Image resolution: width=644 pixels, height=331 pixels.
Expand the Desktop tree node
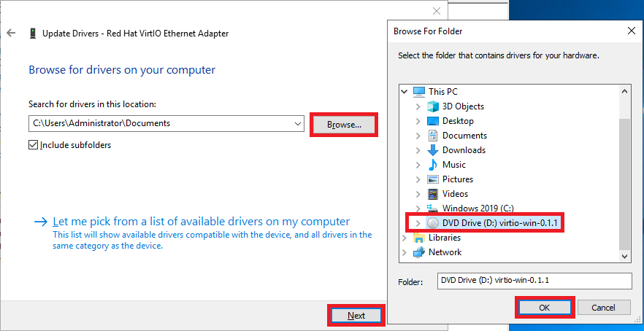coord(418,121)
